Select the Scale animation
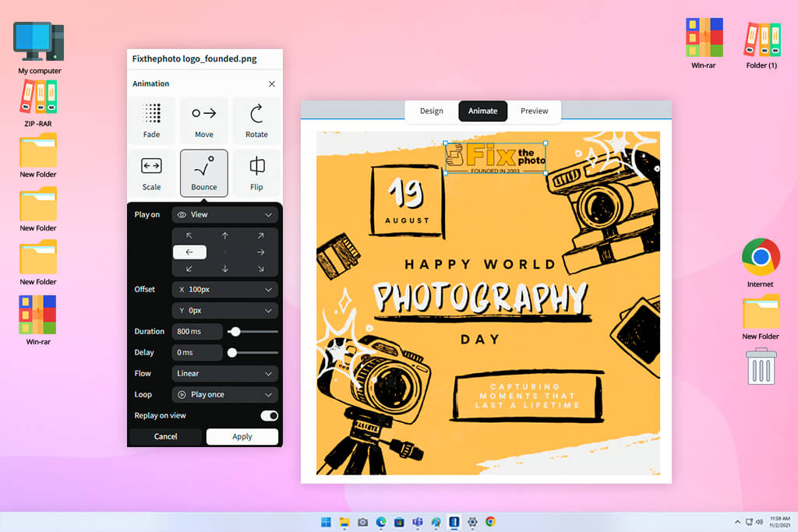 151,173
